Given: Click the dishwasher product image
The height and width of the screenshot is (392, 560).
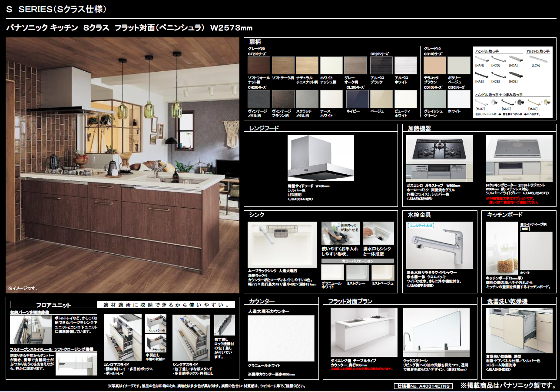Looking at the screenshot, I should [x=519, y=330].
